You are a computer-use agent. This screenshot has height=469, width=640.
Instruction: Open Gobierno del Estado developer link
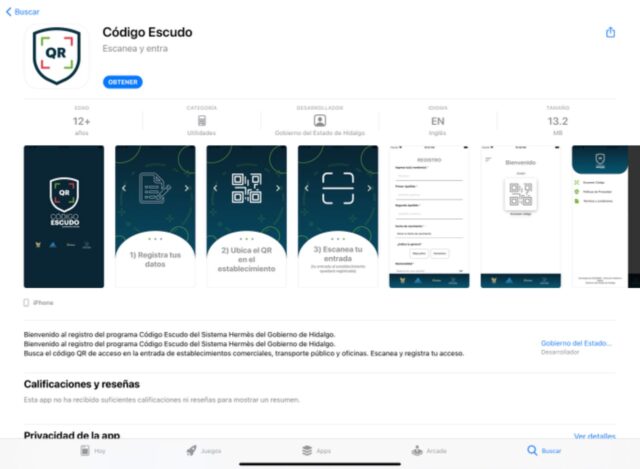pyautogui.click(x=576, y=343)
